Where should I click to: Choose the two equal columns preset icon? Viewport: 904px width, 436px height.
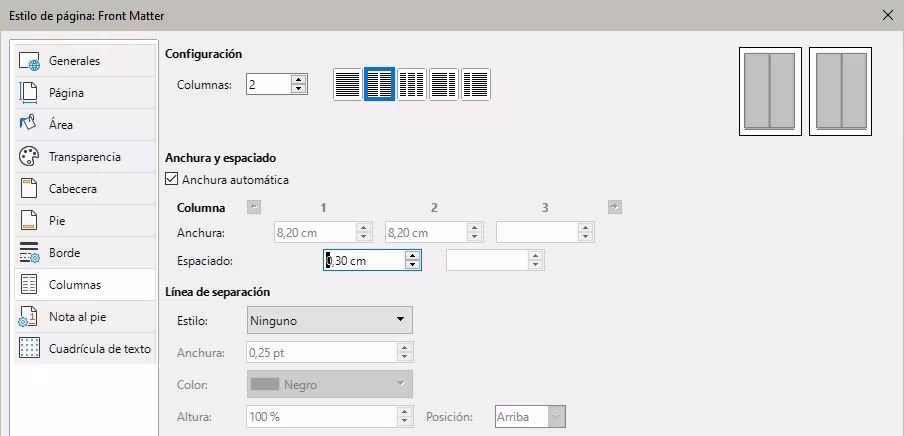pos(379,85)
